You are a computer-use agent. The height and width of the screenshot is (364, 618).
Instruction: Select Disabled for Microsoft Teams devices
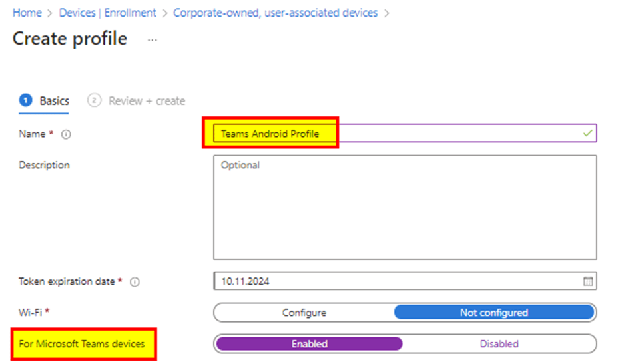click(x=499, y=344)
